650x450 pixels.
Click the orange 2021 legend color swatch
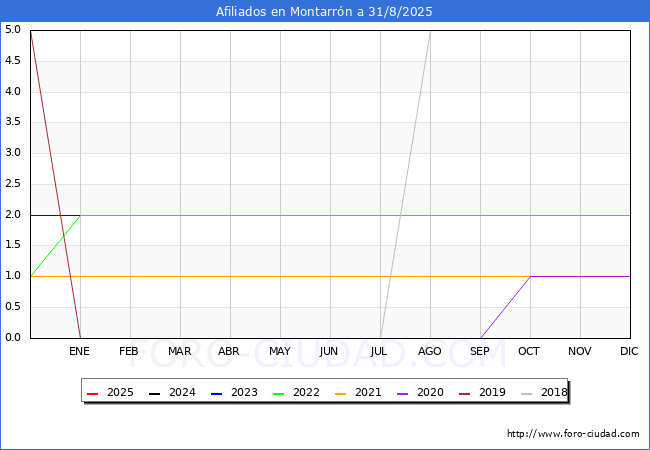point(340,393)
